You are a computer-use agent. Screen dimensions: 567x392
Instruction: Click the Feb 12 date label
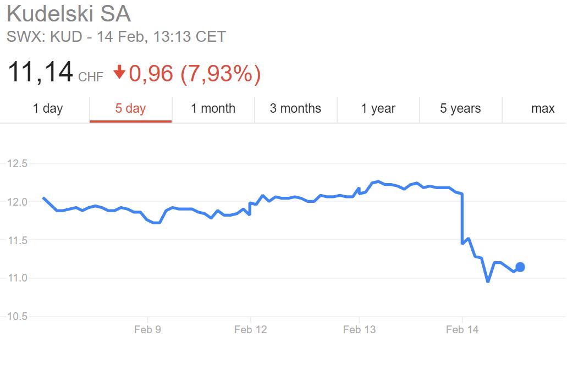(250, 329)
